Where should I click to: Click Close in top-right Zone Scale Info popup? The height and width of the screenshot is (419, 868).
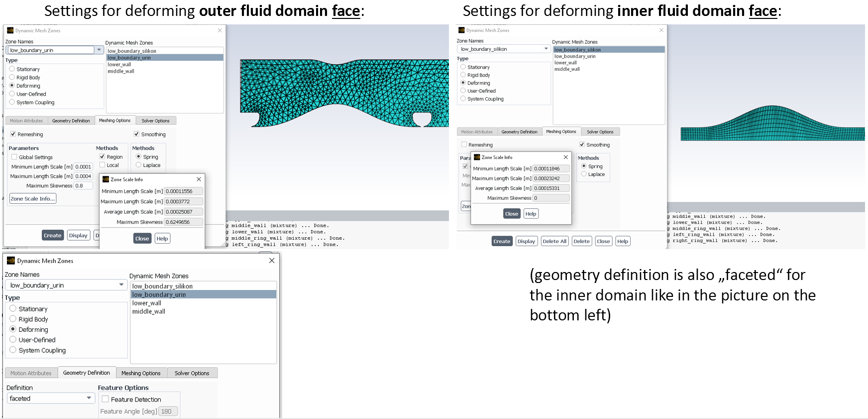point(512,214)
